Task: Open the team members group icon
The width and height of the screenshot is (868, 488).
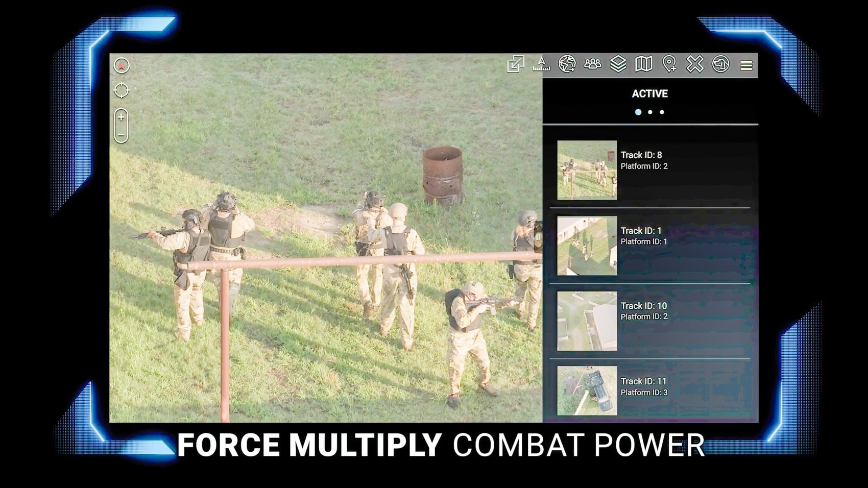Action: (x=592, y=64)
